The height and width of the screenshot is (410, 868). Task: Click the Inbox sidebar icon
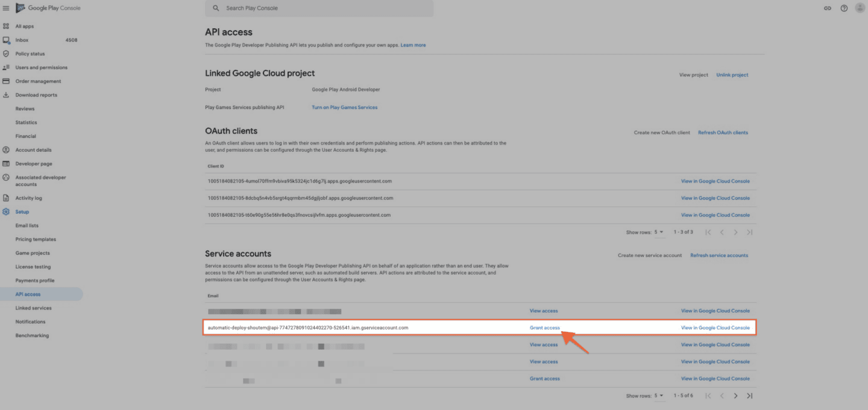[x=6, y=40]
